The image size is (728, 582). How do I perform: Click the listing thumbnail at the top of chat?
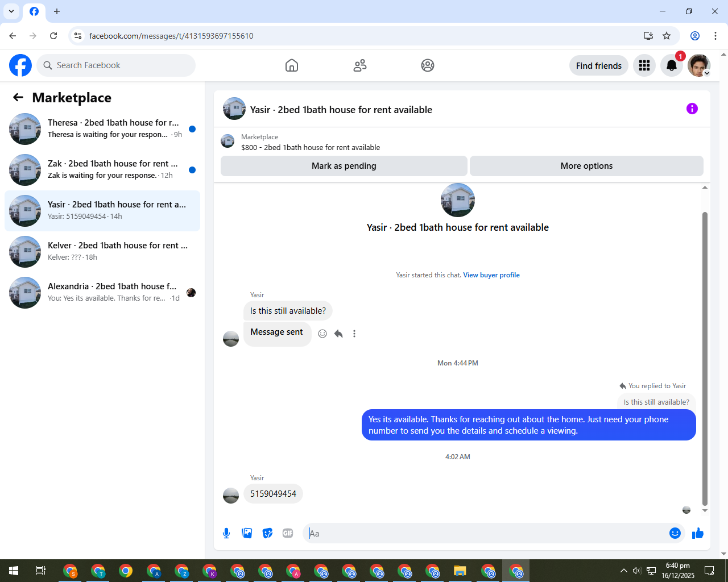pos(458,200)
